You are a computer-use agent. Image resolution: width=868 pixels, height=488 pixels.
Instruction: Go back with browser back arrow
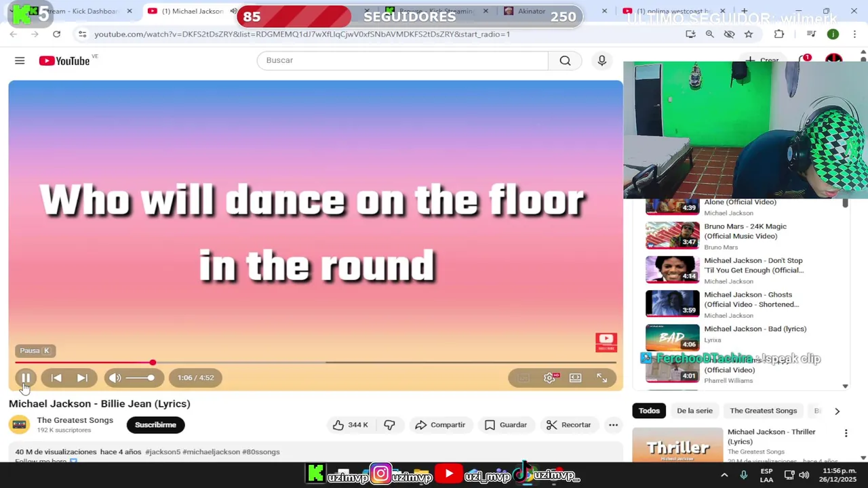pyautogui.click(x=14, y=34)
